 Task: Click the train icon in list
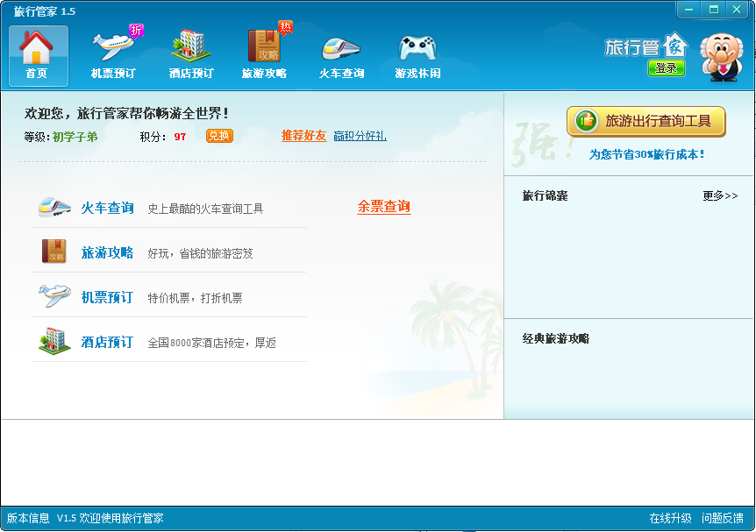(x=54, y=207)
